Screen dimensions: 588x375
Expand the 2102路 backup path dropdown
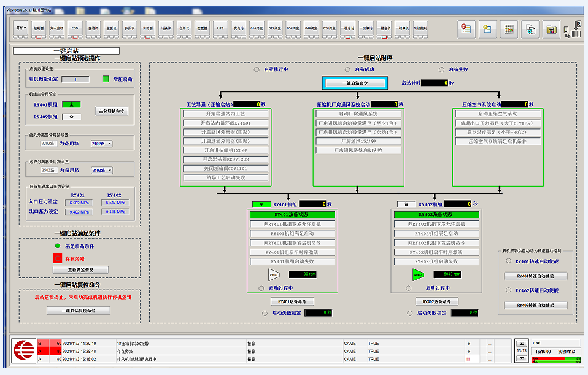(101, 144)
